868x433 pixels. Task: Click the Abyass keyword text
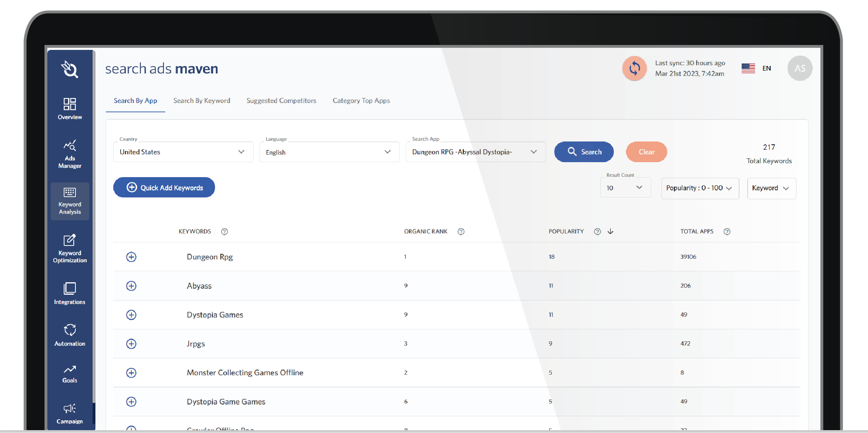click(x=199, y=286)
